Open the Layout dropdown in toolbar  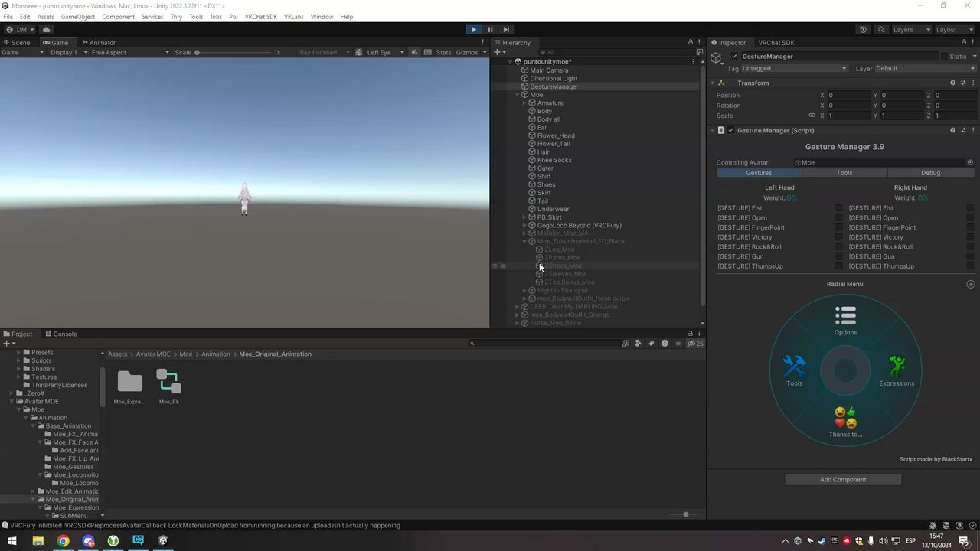953,29
